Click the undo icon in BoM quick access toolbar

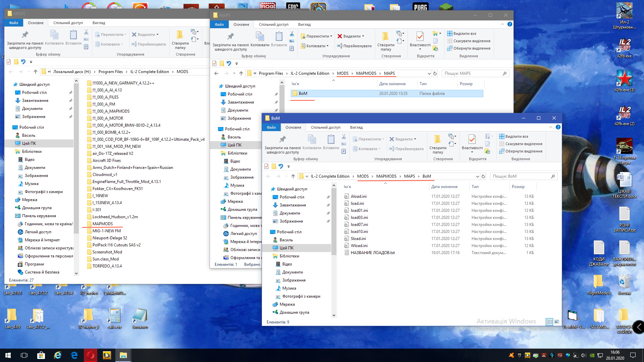pyautogui.click(x=281, y=166)
